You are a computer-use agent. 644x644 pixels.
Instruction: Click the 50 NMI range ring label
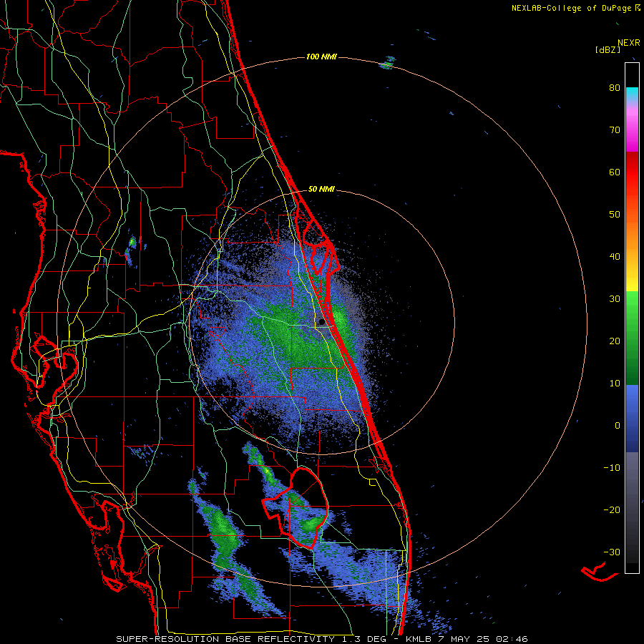(x=321, y=190)
